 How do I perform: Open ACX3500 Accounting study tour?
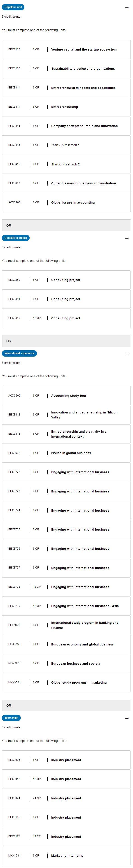(66, 396)
